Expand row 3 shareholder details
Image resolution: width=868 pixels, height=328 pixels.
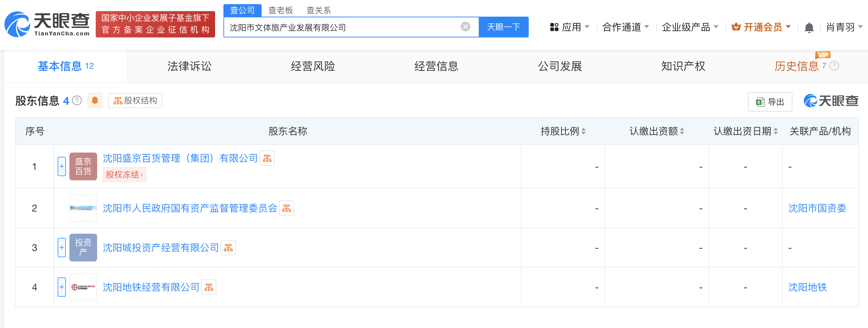pyautogui.click(x=62, y=248)
